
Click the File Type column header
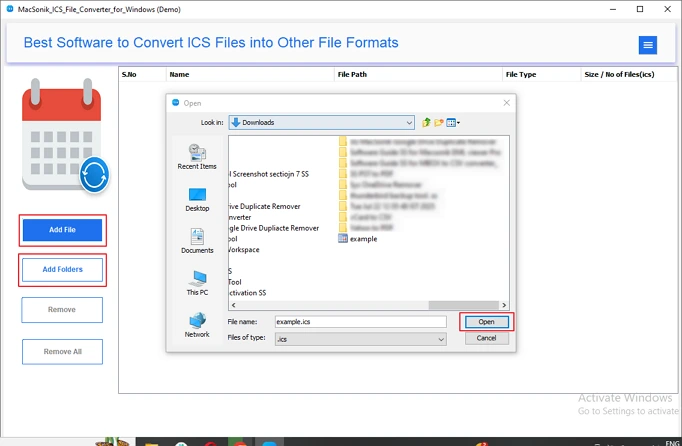542,74
